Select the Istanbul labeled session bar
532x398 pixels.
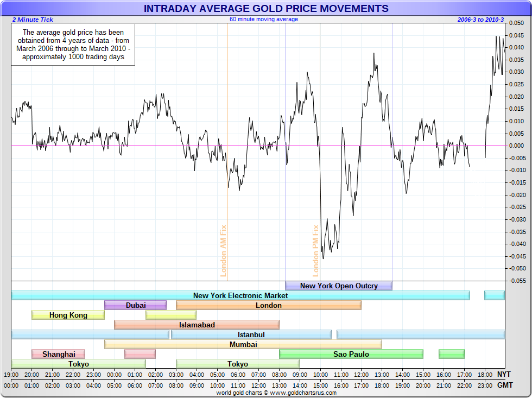[x=251, y=335]
